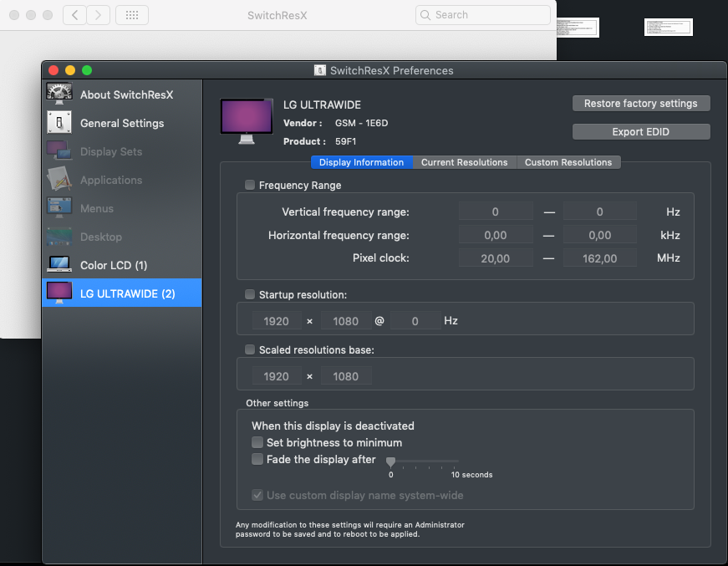Click the scaled base width 1920 field
The image size is (728, 566).
coord(277,375)
